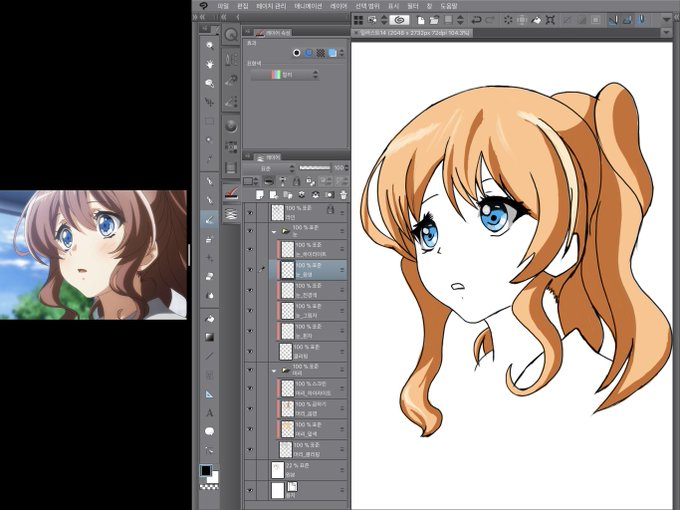Toggle Snap to Ruler in command bar

(613, 20)
